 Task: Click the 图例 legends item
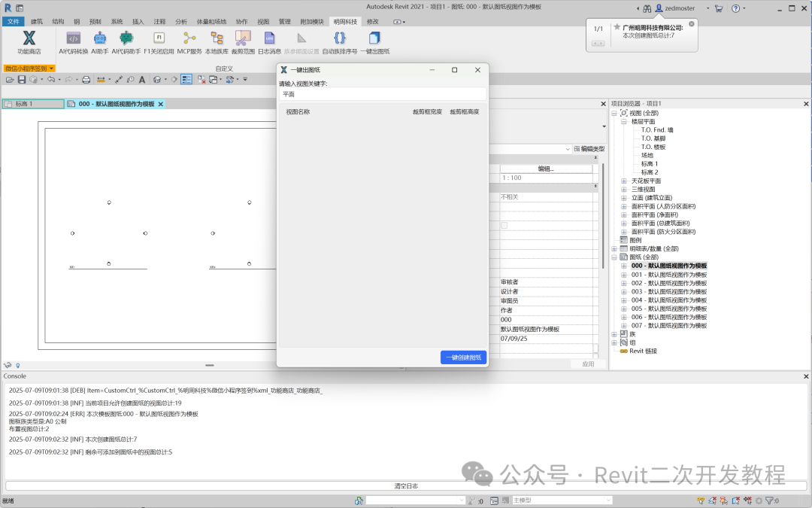[x=635, y=241]
